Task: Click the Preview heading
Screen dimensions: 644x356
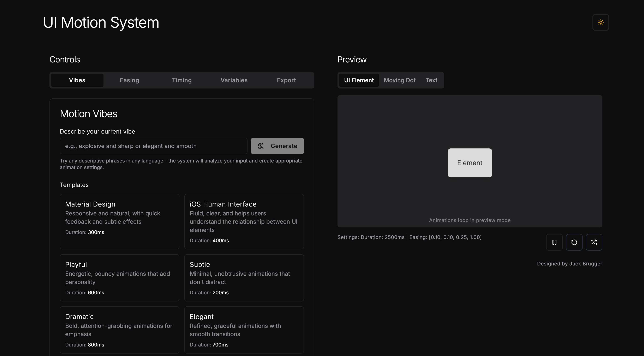Action: [352, 60]
